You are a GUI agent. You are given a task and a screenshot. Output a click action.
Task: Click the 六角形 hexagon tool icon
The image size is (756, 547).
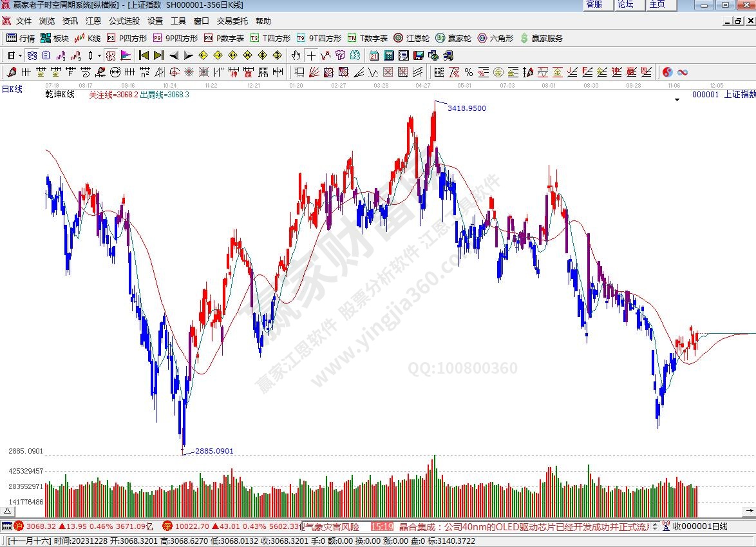pos(495,38)
